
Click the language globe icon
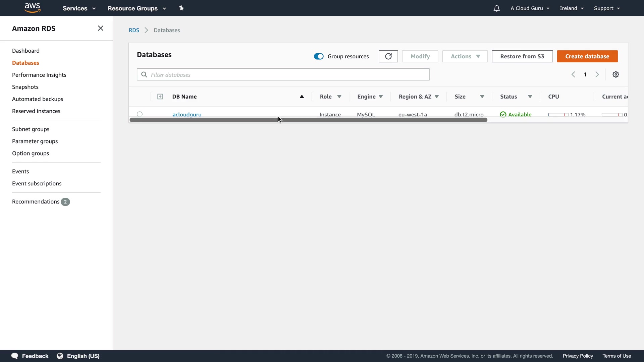coord(60,356)
